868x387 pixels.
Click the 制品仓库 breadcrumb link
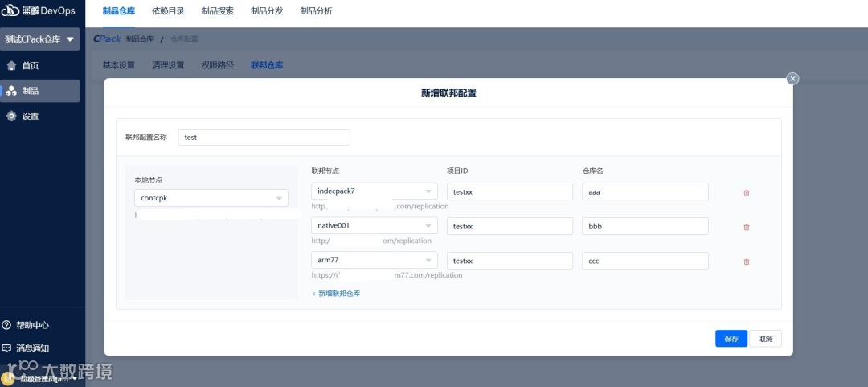click(140, 39)
